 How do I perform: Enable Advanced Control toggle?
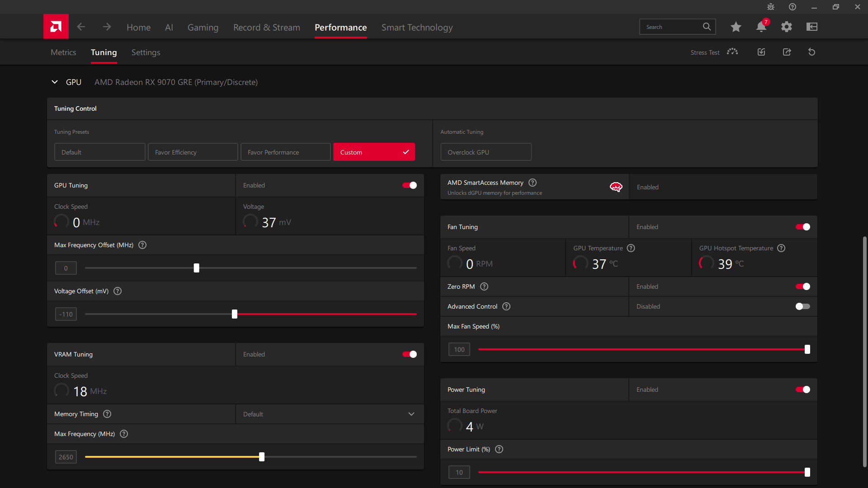(803, 306)
